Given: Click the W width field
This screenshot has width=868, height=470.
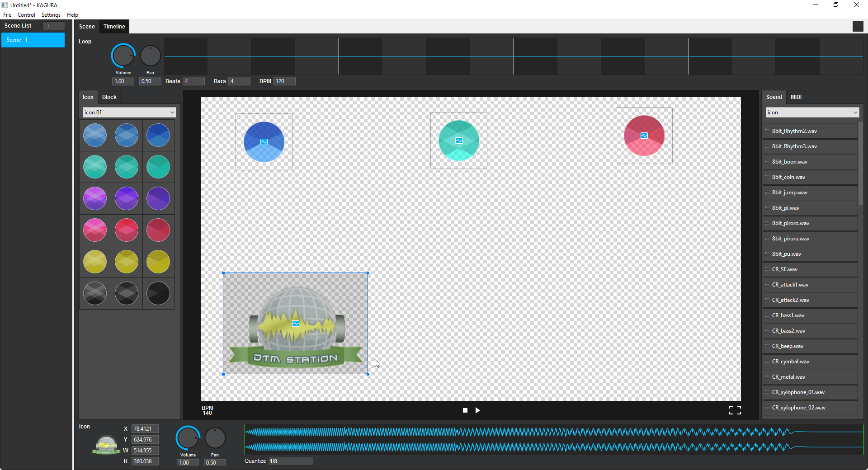Looking at the screenshot, I should [145, 451].
